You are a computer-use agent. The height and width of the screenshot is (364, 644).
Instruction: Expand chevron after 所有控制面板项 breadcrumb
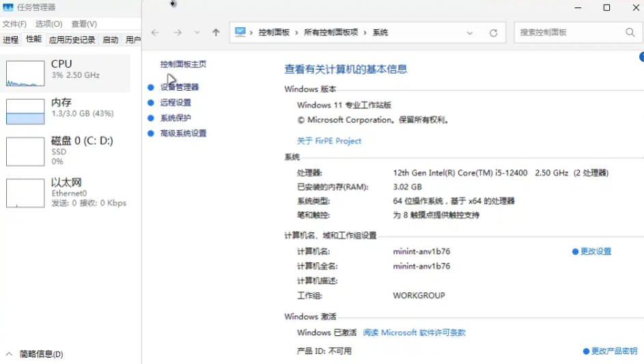pos(365,33)
